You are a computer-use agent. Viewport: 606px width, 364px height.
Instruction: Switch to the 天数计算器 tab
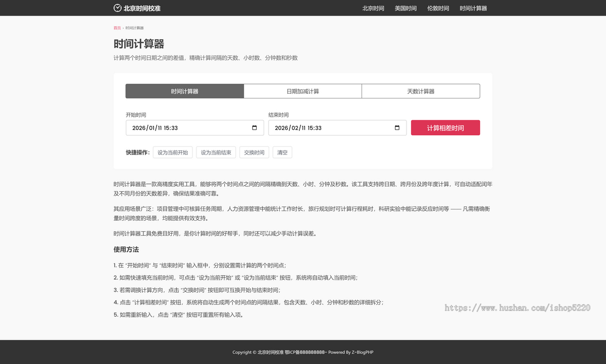click(421, 91)
